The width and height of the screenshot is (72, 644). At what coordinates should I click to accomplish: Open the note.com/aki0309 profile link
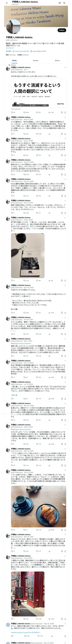(x=22, y=51)
